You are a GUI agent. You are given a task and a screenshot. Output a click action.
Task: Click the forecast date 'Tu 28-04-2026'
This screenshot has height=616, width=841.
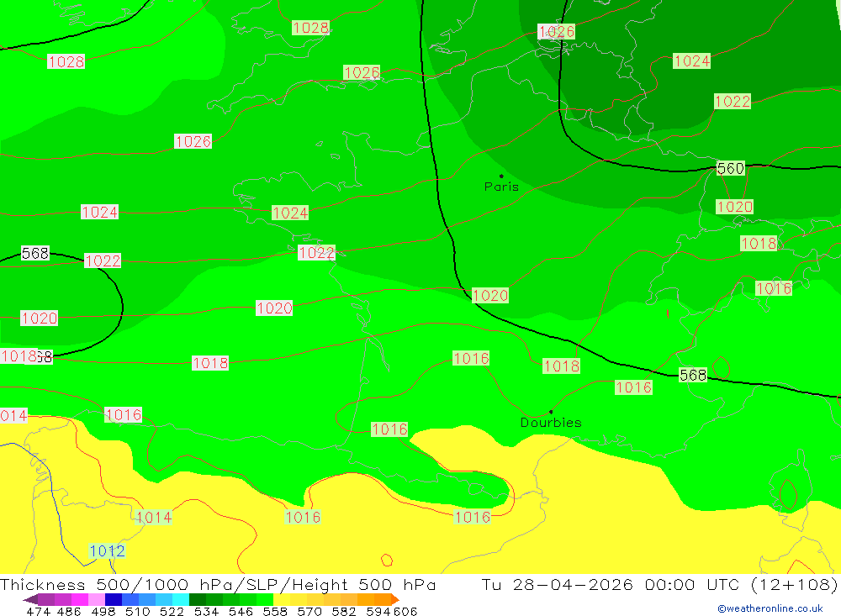(558, 584)
